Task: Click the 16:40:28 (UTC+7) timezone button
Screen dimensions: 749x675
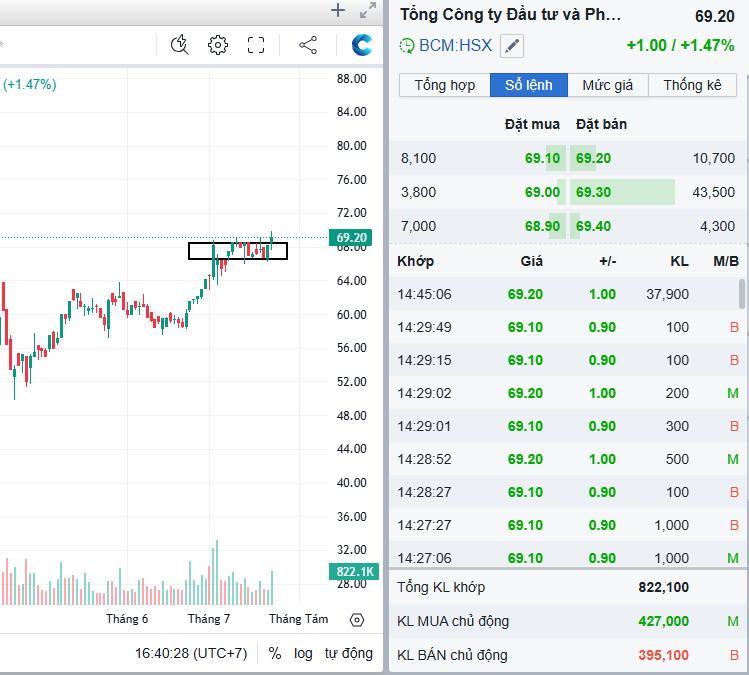Action: click(191, 653)
